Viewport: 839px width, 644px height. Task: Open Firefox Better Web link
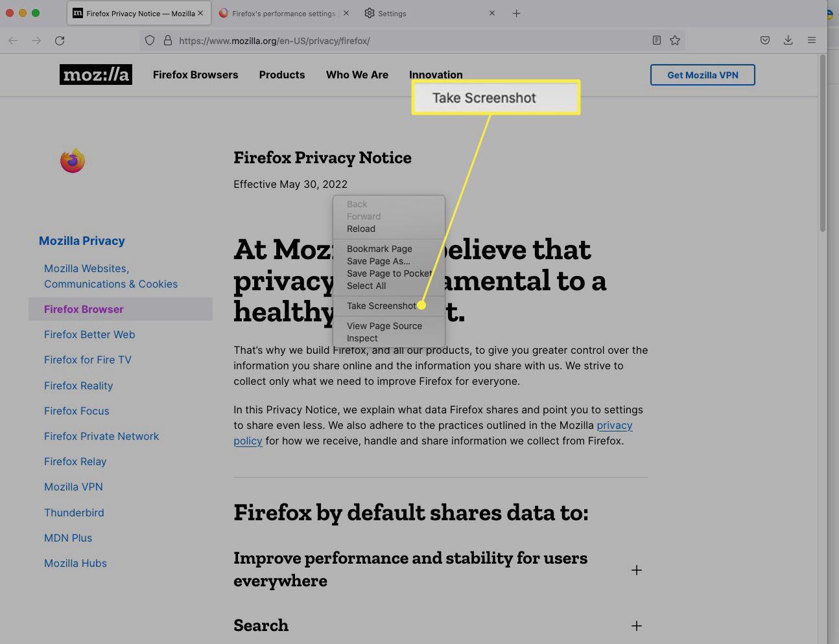pyautogui.click(x=89, y=334)
